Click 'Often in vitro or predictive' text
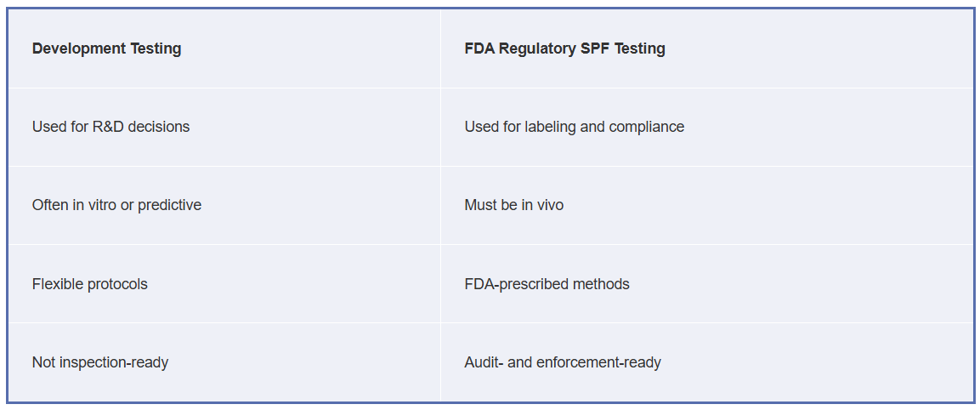Image resolution: width=980 pixels, height=410 pixels. pyautogui.click(x=117, y=205)
